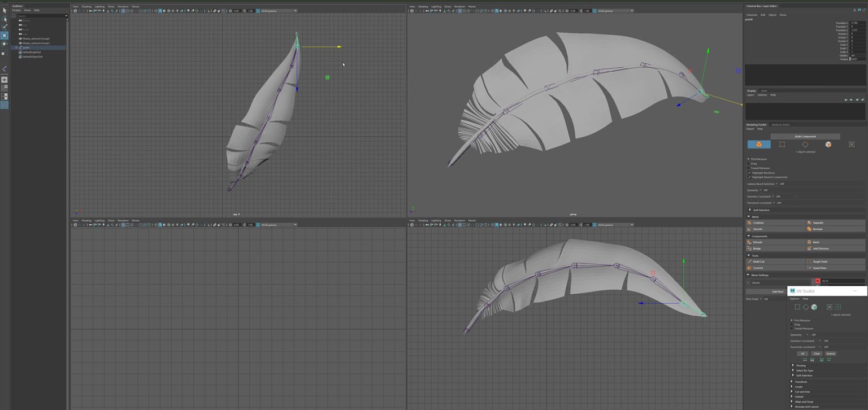
Task: Choose the Rotate tool in the toolbox
Action: [x=5, y=43]
